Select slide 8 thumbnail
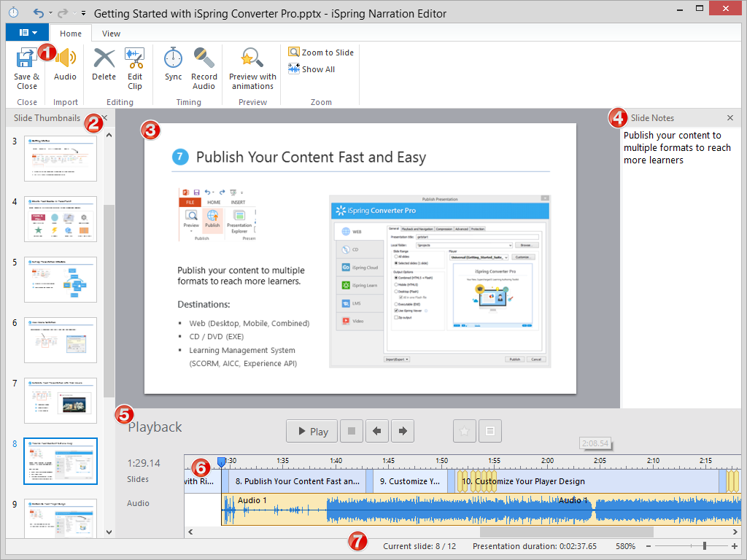The height and width of the screenshot is (560, 747). [61, 461]
